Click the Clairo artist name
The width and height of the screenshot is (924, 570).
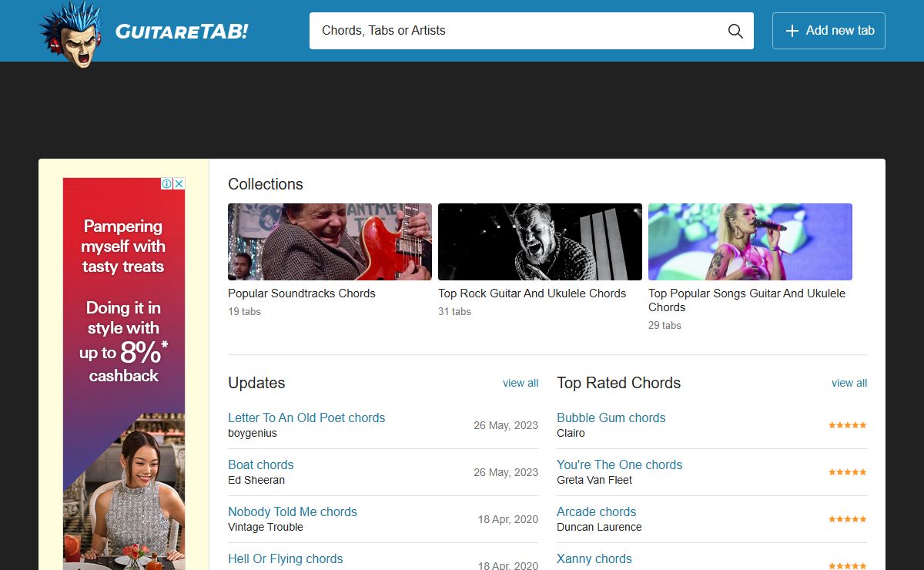tap(571, 433)
